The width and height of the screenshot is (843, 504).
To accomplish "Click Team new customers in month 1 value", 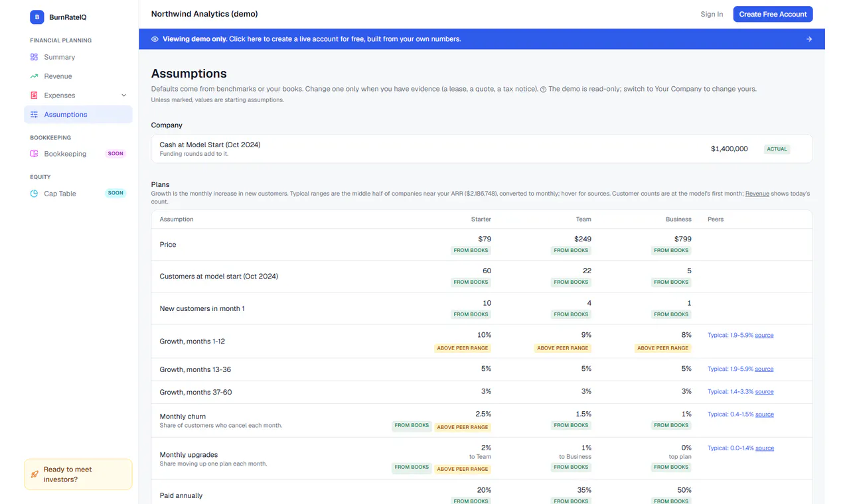I will (x=589, y=303).
